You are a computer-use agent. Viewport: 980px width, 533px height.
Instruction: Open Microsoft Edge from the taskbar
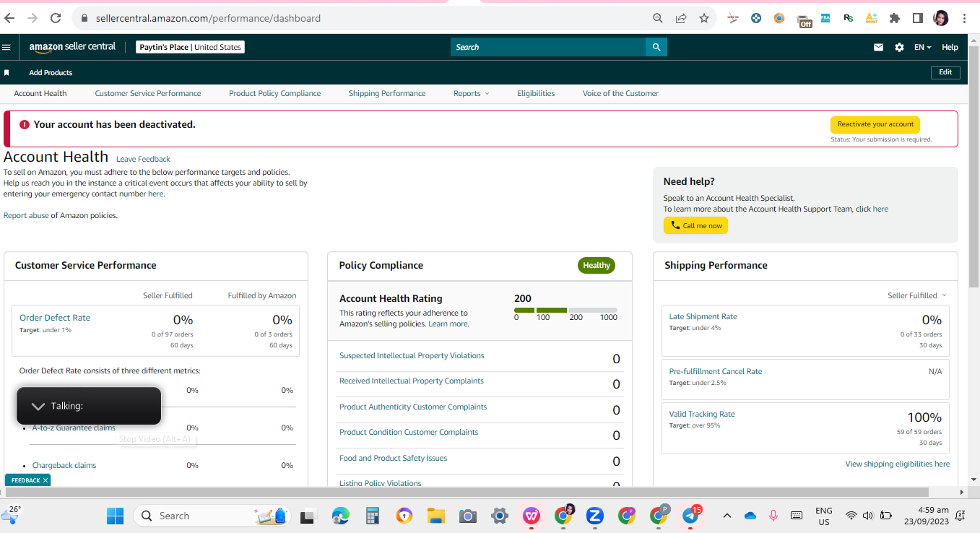[x=340, y=516]
